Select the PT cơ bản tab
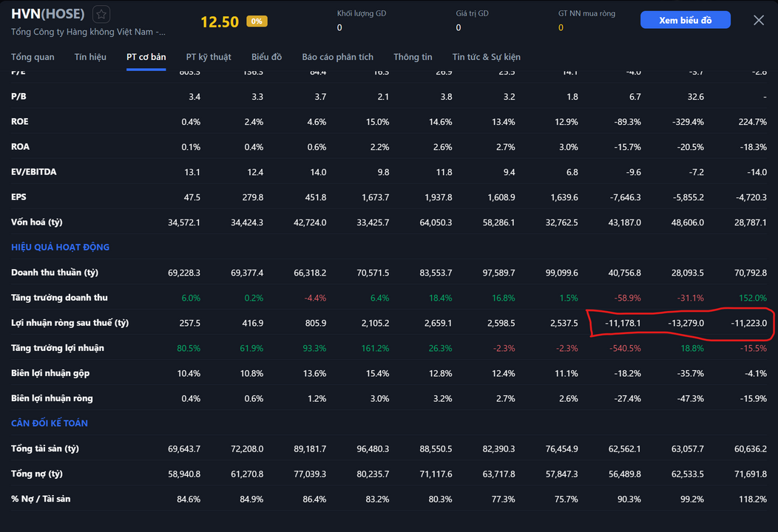This screenshot has width=778, height=532. tap(146, 57)
